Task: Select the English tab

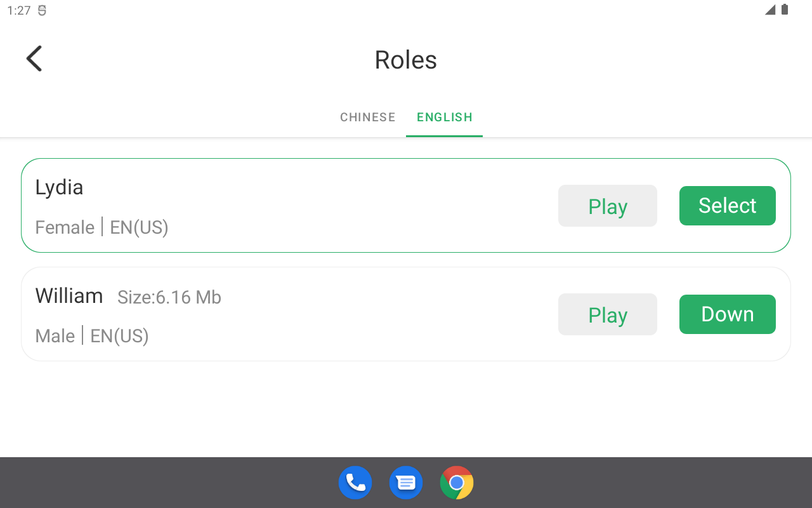Action: 444,117
